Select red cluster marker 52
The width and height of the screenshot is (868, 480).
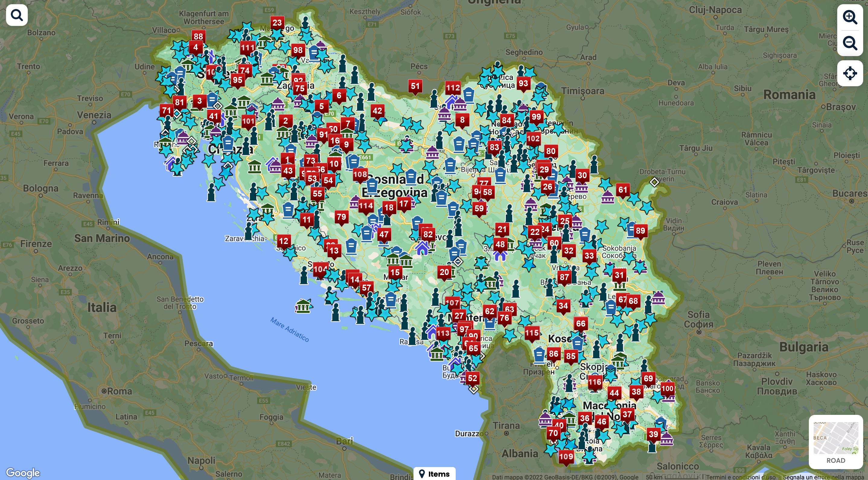[472, 379]
